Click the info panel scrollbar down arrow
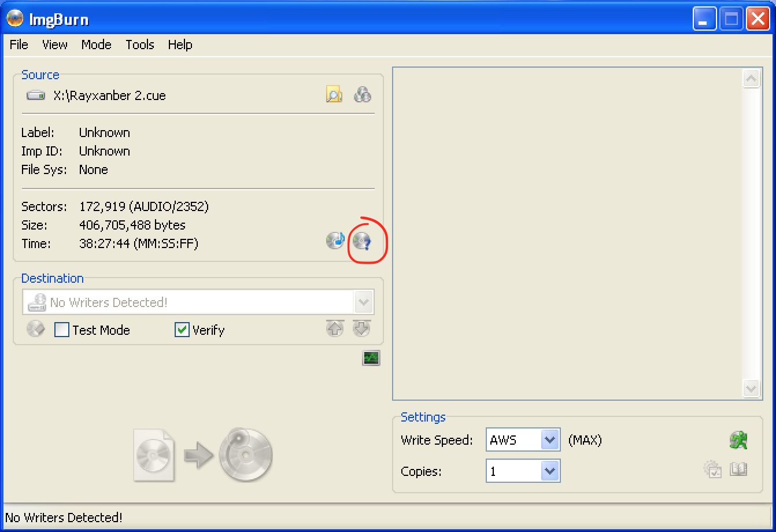The height and width of the screenshot is (532, 776). (x=751, y=389)
